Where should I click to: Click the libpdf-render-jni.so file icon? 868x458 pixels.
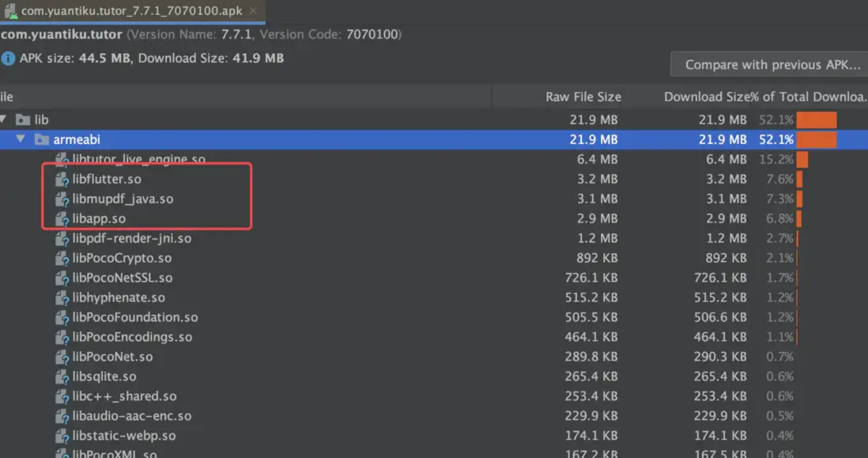(62, 239)
